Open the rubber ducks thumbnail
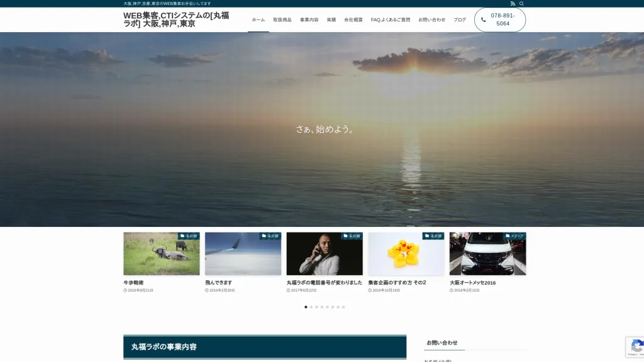 point(406,254)
